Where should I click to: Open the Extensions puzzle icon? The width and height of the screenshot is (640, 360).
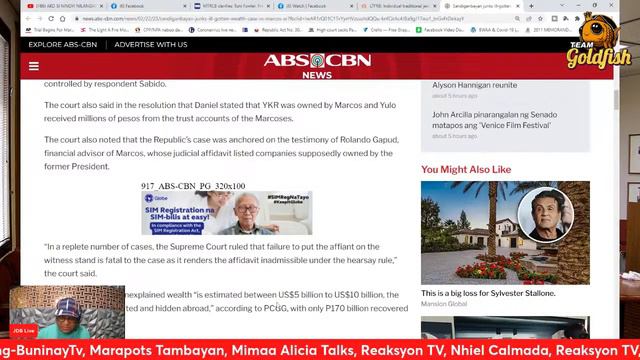[577, 18]
